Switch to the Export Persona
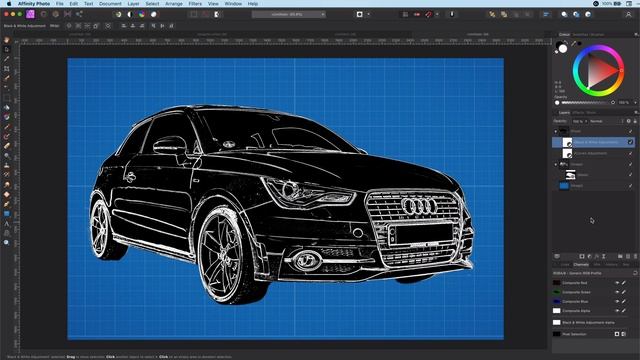 pyautogui.click(x=79, y=14)
